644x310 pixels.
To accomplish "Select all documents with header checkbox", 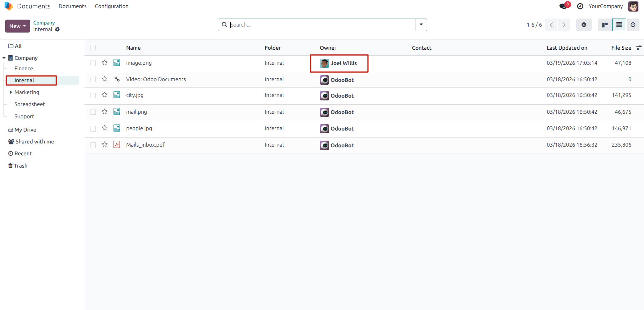I will coord(93,48).
